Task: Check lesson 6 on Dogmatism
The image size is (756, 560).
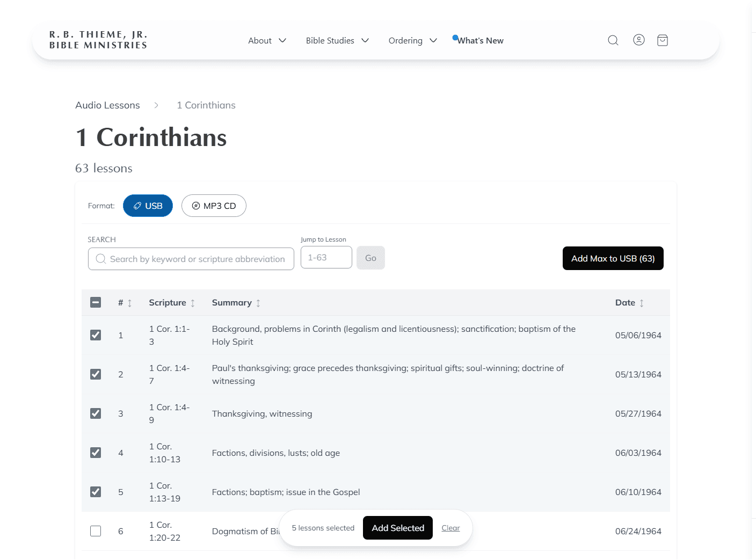Action: [x=96, y=530]
